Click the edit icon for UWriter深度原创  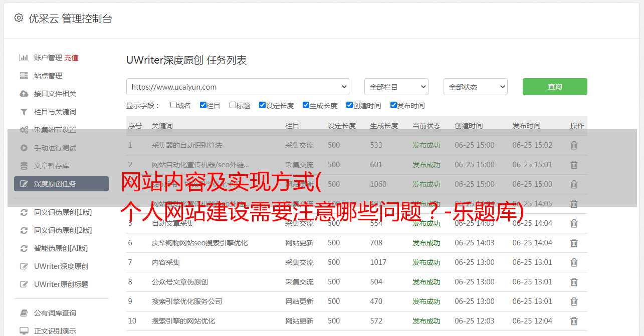(x=24, y=266)
